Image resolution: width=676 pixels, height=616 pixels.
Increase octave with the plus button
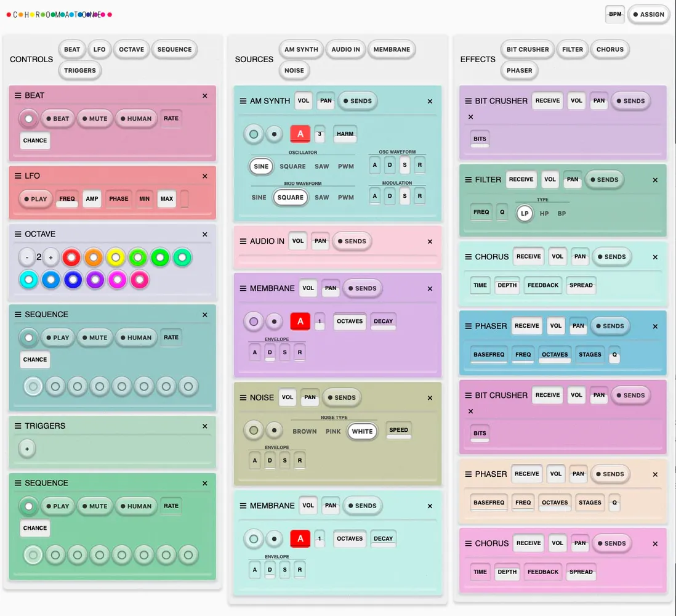(51, 257)
